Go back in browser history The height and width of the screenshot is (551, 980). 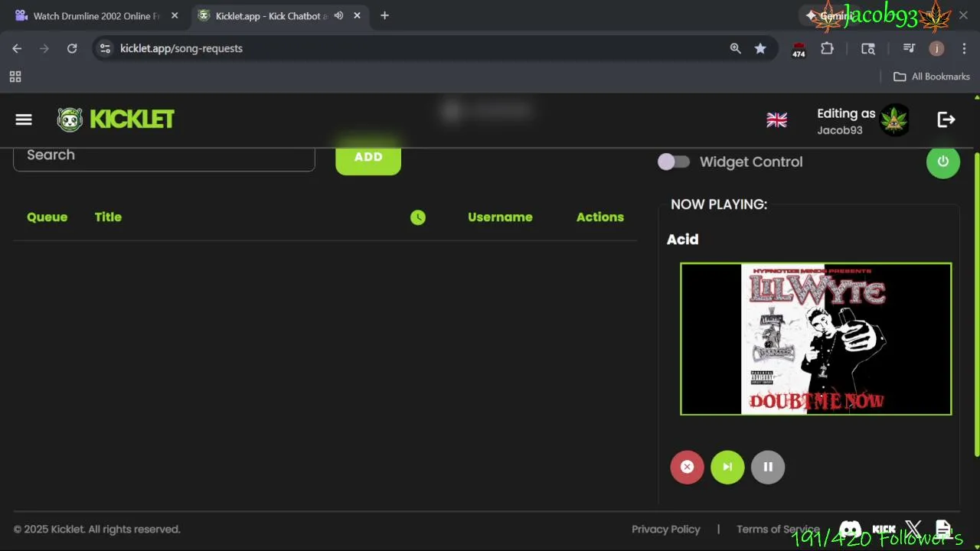[x=17, y=48]
